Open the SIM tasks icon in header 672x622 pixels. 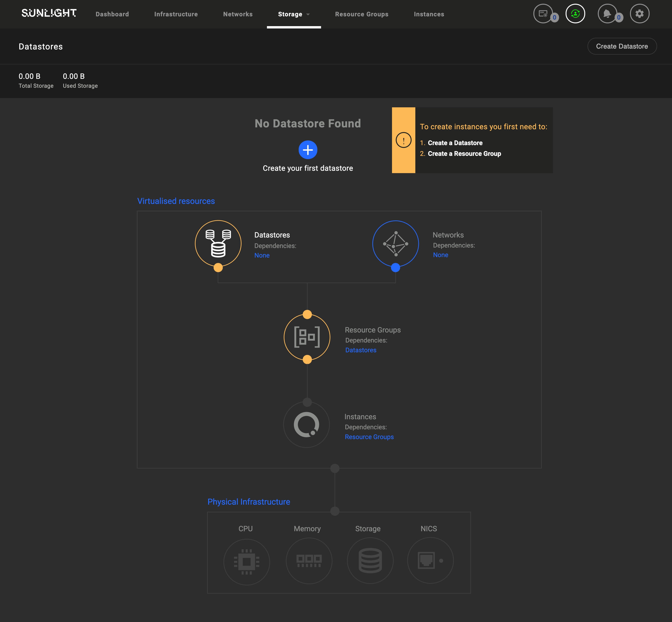click(543, 14)
